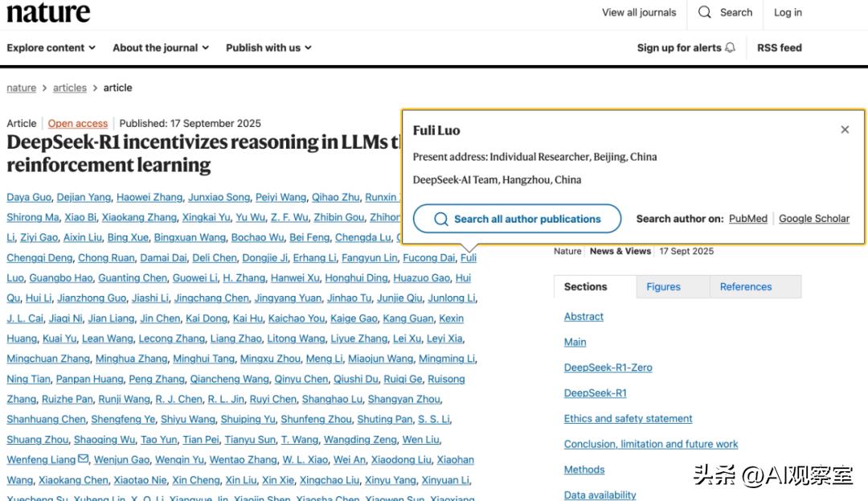This screenshot has height=501, width=868.
Task: Switch to the Figures tab
Action: pos(663,286)
